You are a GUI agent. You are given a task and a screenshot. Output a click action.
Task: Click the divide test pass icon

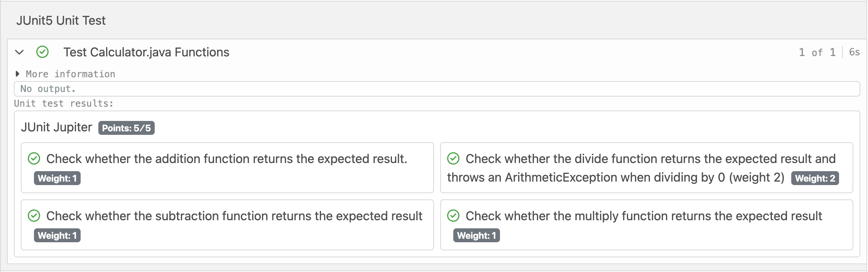pyautogui.click(x=453, y=159)
